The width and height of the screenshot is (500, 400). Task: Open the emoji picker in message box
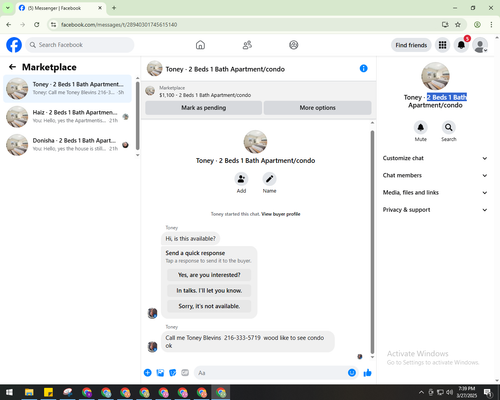[x=352, y=373]
